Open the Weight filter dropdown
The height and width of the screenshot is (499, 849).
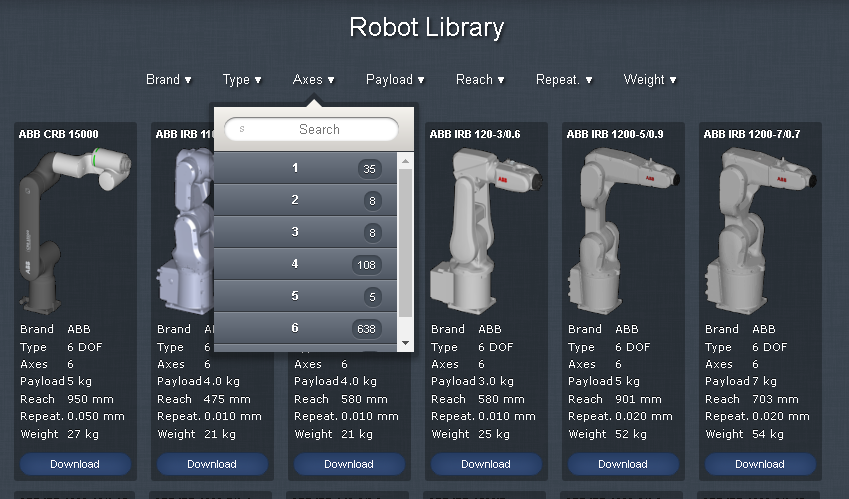tap(650, 80)
